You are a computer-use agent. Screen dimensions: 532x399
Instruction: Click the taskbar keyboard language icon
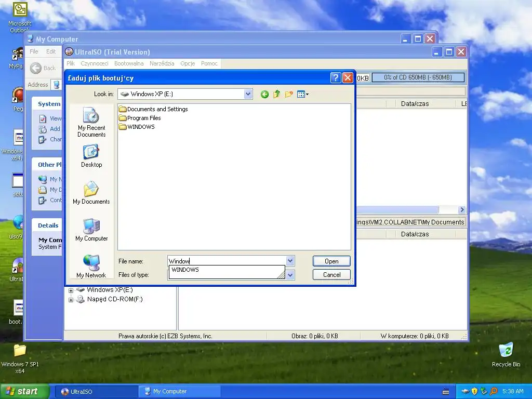[446, 392]
